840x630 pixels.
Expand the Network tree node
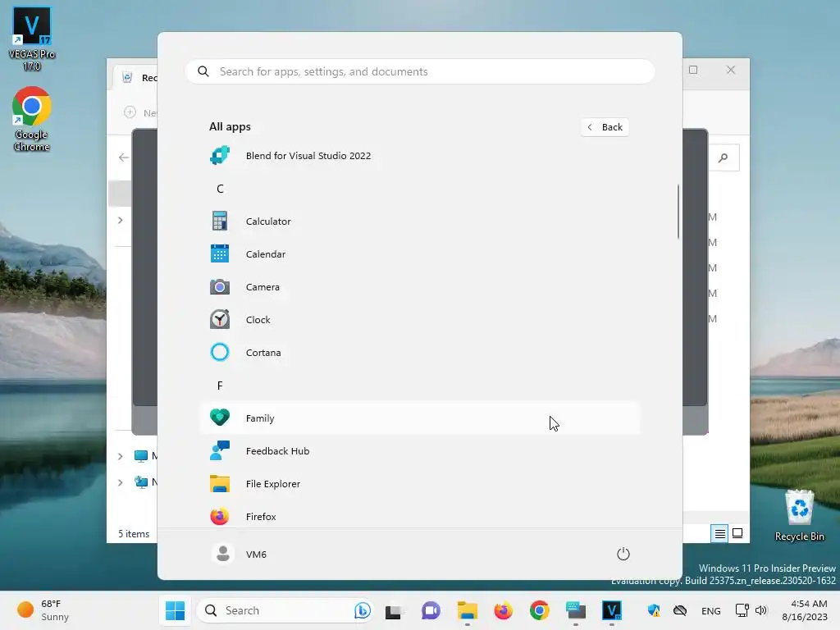(x=121, y=482)
